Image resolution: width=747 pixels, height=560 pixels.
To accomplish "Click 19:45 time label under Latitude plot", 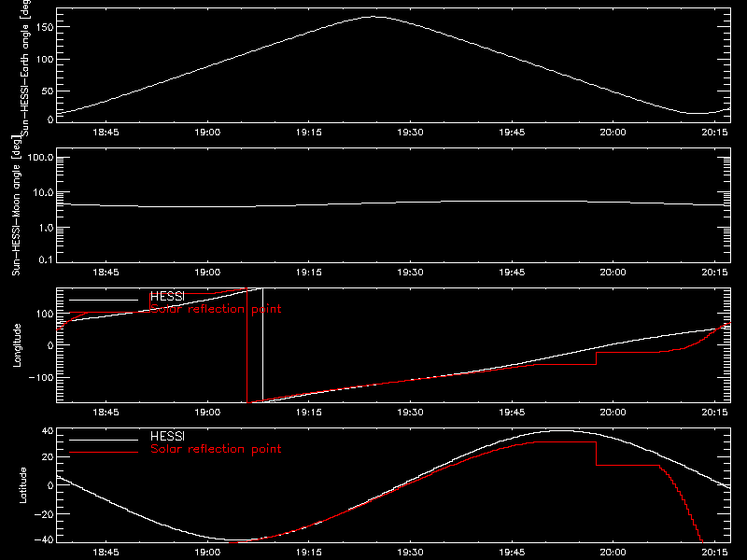I will tap(512, 553).
